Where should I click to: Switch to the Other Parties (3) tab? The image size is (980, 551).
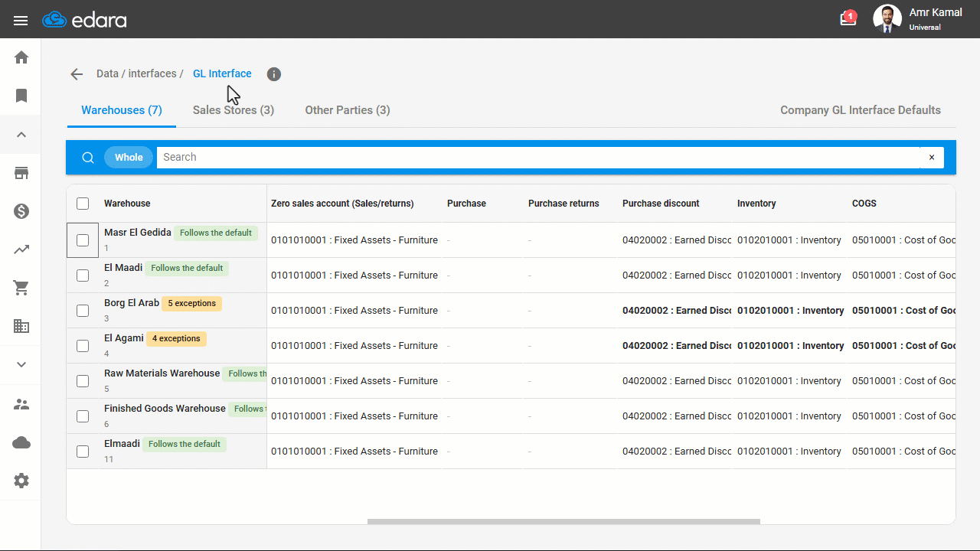tap(348, 110)
